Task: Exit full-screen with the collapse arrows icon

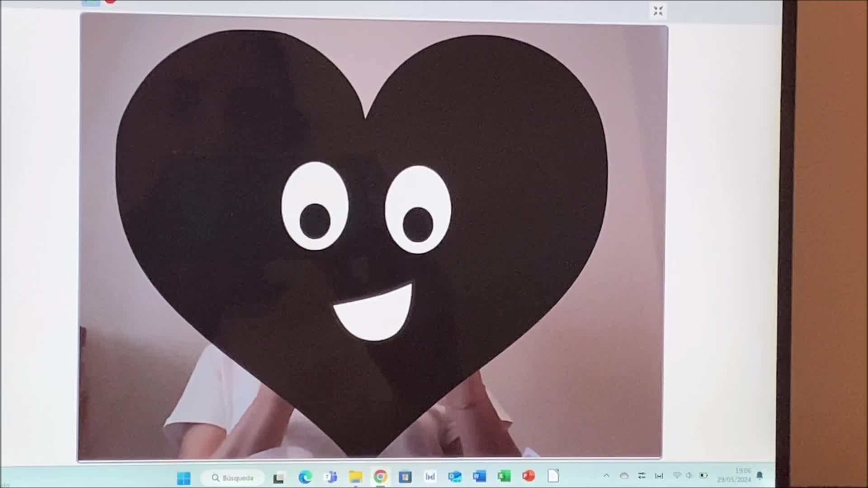Action: pyautogui.click(x=658, y=11)
